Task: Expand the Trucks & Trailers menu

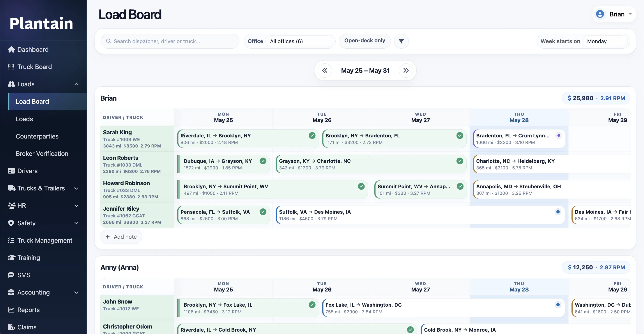Action: tap(76, 188)
